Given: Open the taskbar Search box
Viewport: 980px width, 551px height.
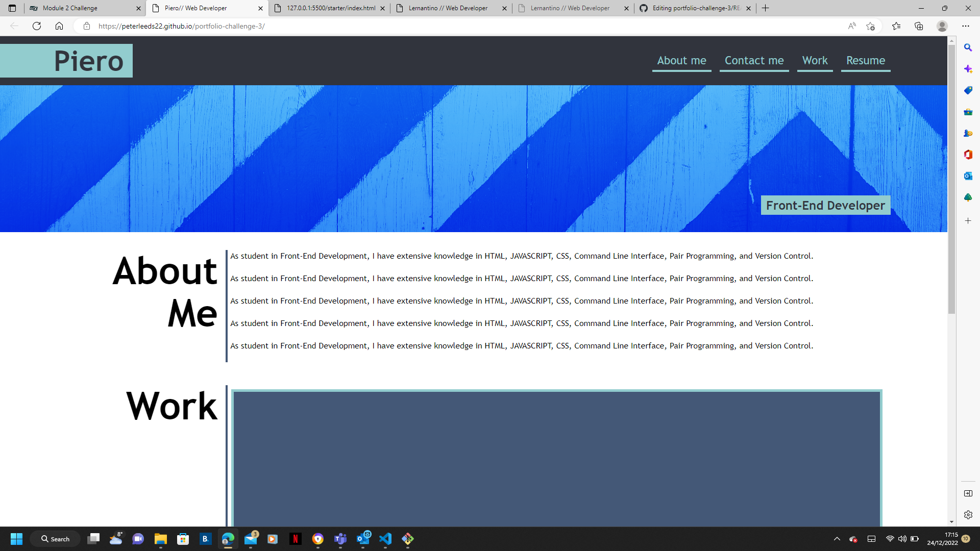Looking at the screenshot, I should [x=55, y=539].
